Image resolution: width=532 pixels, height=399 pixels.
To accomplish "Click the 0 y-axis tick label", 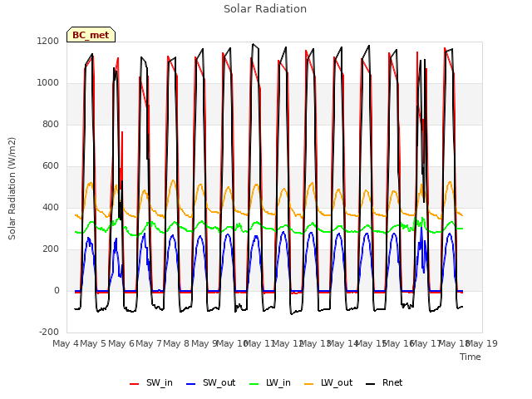I will (57, 291).
